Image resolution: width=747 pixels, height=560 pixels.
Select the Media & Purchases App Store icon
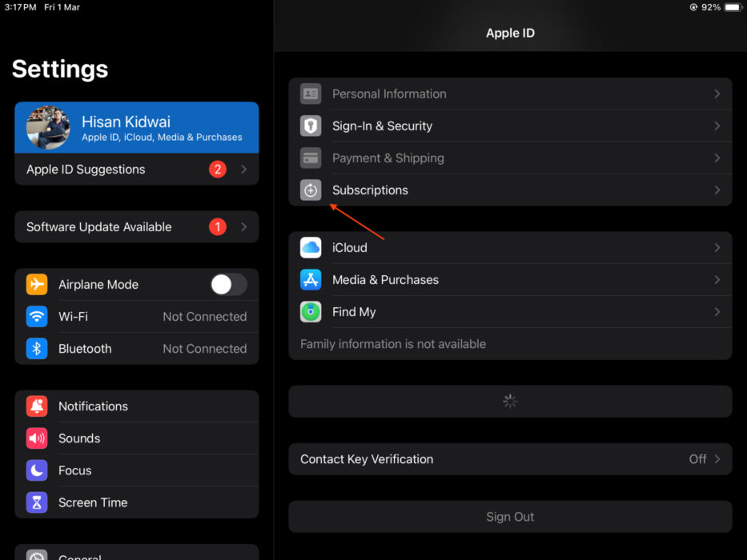311,280
